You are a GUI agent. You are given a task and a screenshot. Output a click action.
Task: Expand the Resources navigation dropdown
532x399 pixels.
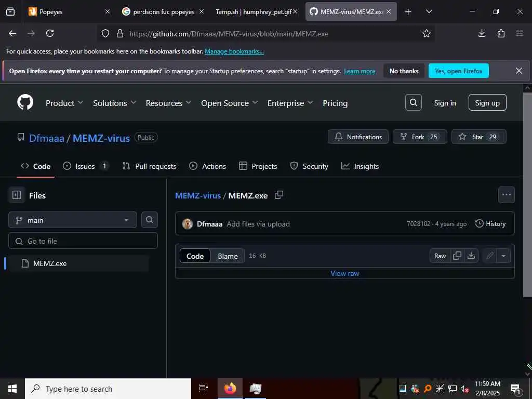click(168, 103)
